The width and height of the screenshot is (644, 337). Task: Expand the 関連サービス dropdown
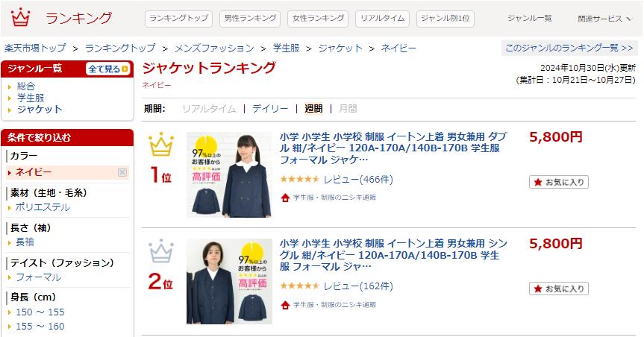point(604,19)
